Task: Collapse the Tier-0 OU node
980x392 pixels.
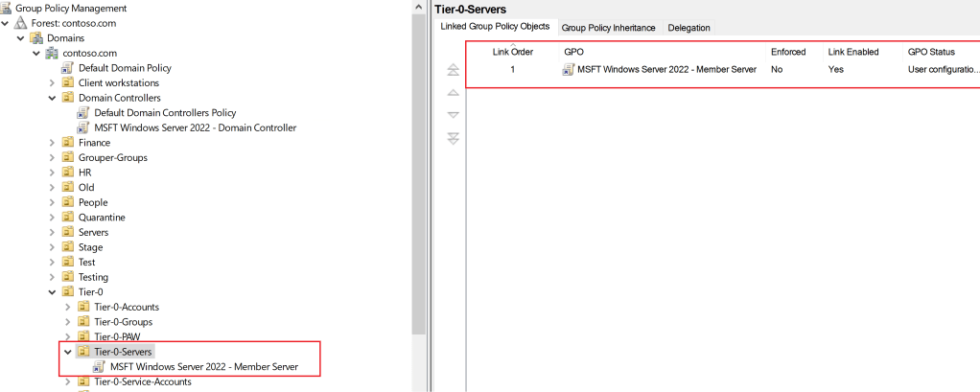Action: [52, 292]
